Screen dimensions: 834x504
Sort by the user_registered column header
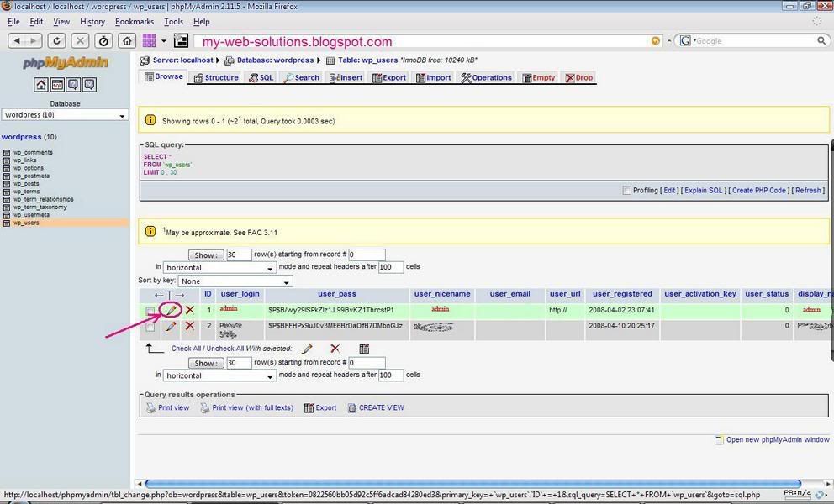click(x=622, y=294)
